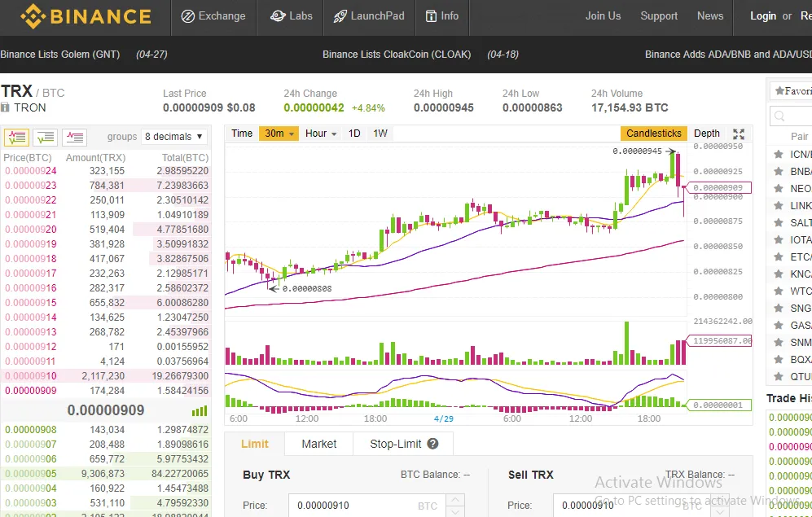Favorite the KNC pair star

click(778, 274)
